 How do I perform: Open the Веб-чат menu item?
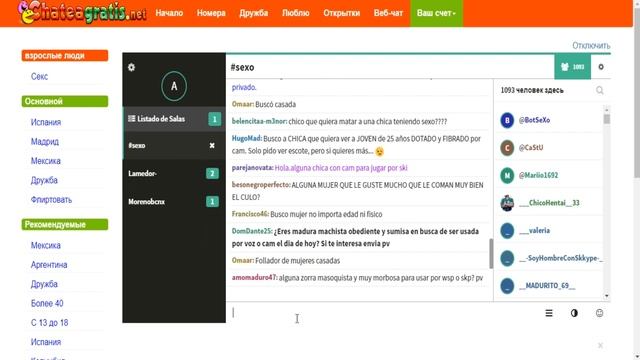point(388,13)
